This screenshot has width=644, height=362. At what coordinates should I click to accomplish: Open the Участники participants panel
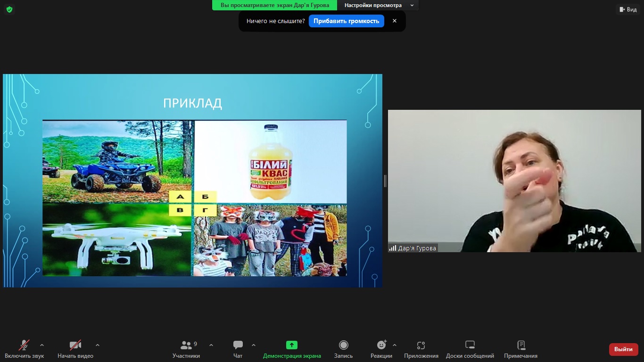[186, 349]
